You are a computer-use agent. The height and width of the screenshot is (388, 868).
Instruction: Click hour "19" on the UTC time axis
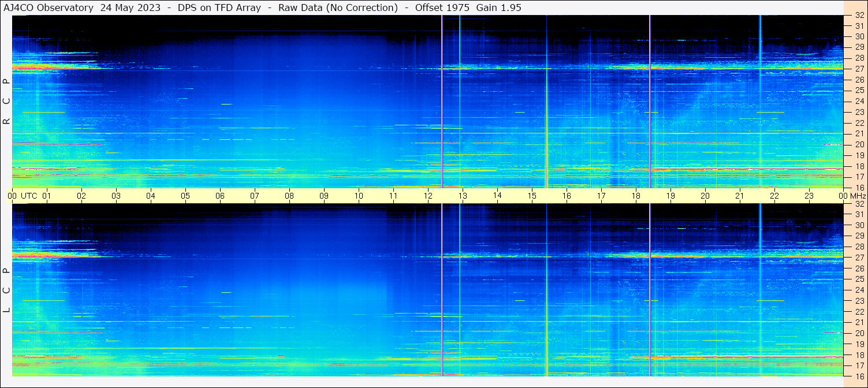(x=670, y=196)
